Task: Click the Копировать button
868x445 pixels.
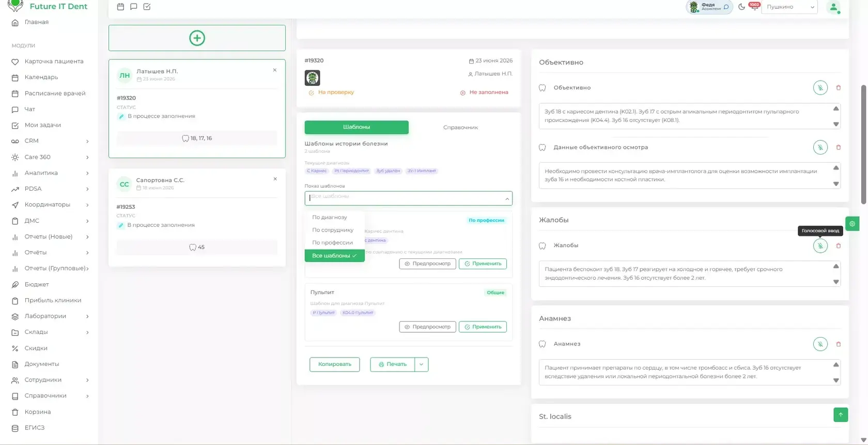Action: (335, 364)
